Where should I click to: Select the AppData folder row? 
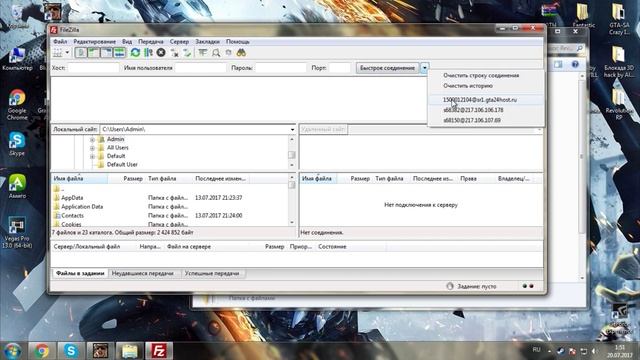(x=170, y=198)
